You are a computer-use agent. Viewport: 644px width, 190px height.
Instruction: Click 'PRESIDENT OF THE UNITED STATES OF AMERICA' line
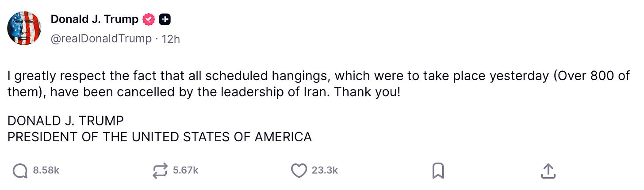tap(160, 137)
